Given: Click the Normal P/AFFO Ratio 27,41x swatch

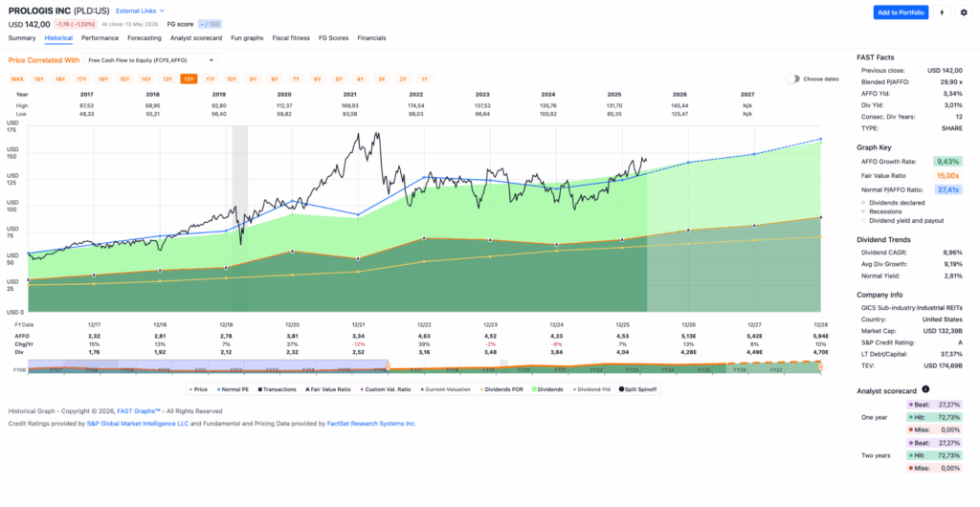Looking at the screenshot, I should tap(947, 189).
